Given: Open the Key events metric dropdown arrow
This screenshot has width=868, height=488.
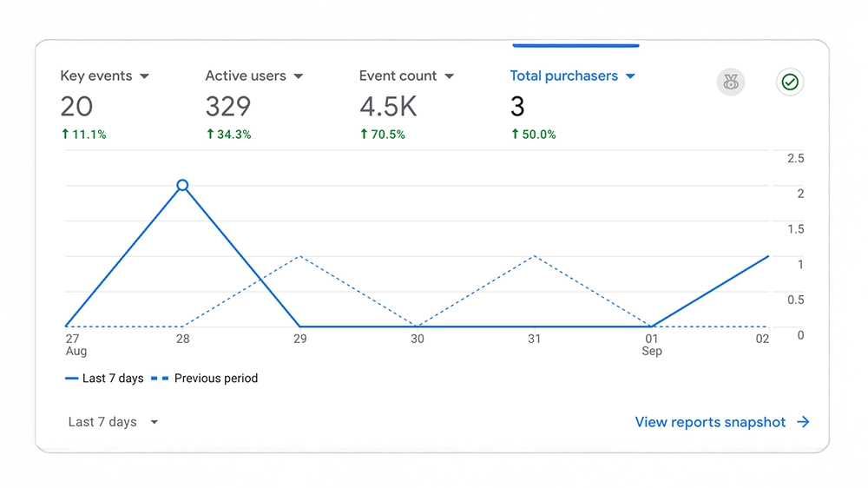Looking at the screenshot, I should [x=144, y=76].
